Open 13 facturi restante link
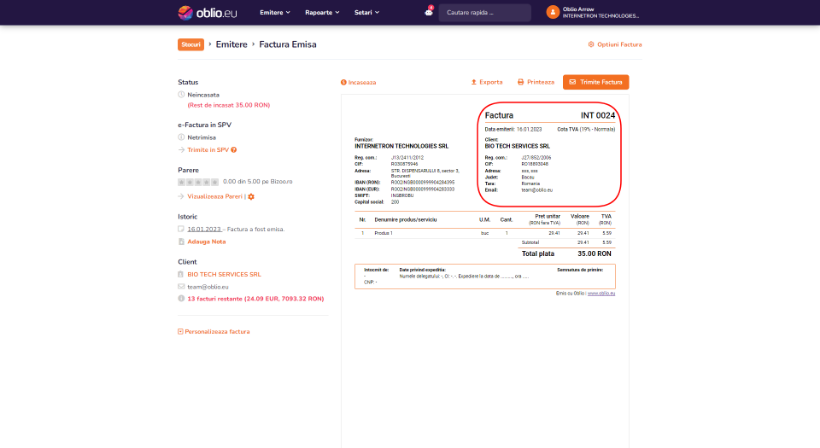 click(x=256, y=299)
